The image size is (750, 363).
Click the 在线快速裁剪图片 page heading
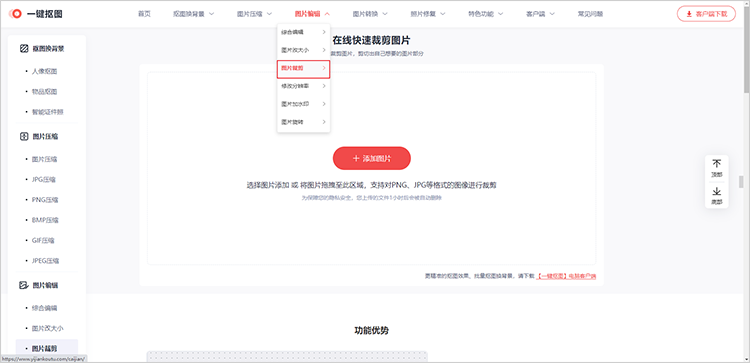point(371,41)
